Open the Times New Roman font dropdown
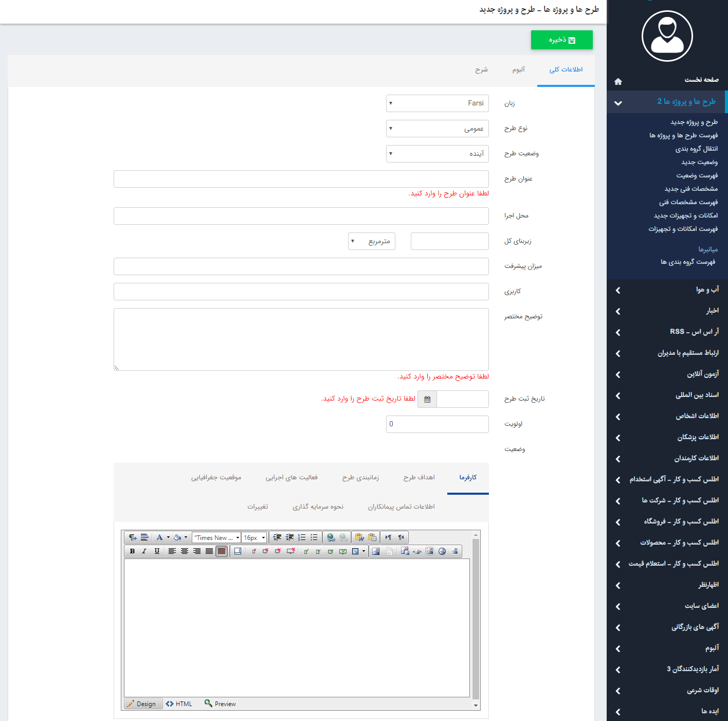728x721 pixels. tap(216, 537)
